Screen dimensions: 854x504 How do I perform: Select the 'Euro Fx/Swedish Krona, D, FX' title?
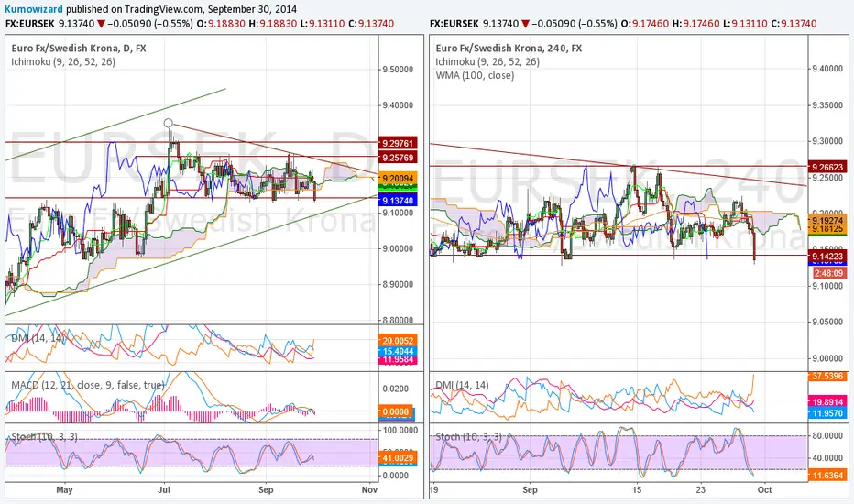79,48
